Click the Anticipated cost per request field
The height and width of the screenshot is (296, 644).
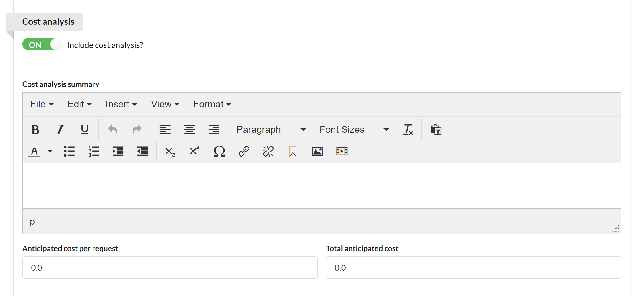click(170, 268)
